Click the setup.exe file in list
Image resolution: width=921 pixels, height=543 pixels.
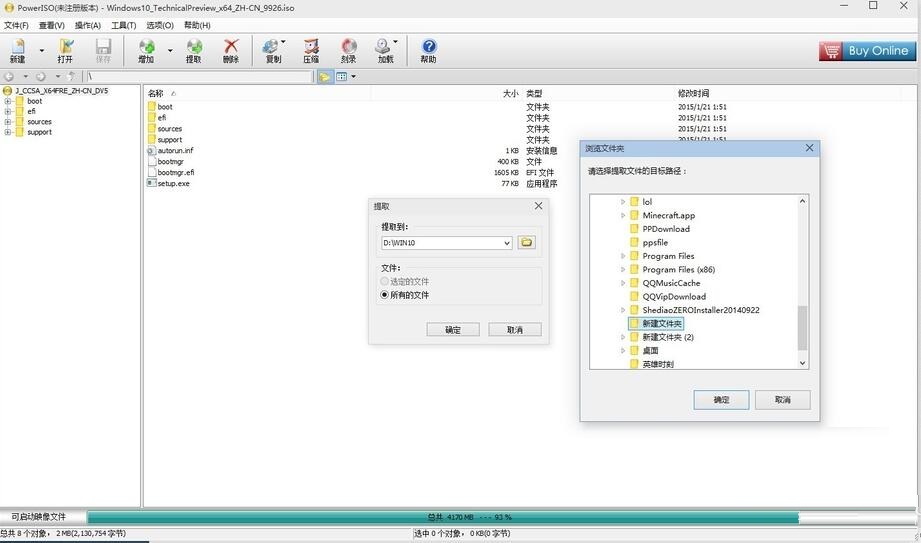tap(173, 183)
